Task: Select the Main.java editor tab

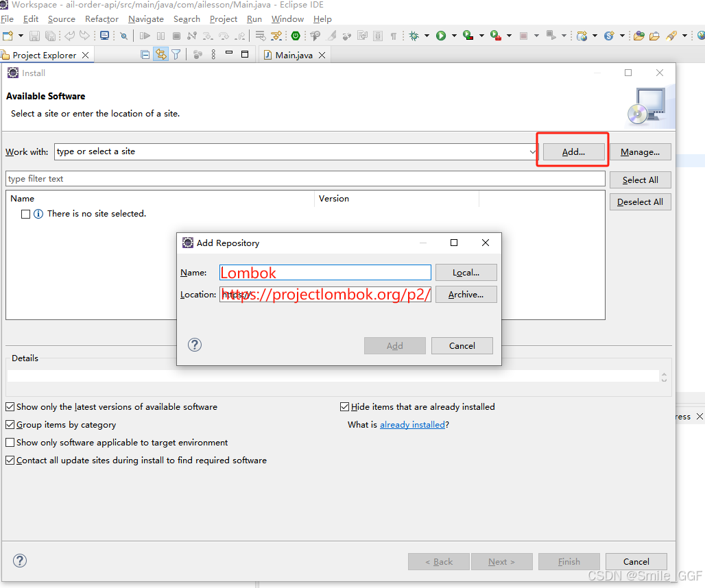Action: [x=294, y=55]
